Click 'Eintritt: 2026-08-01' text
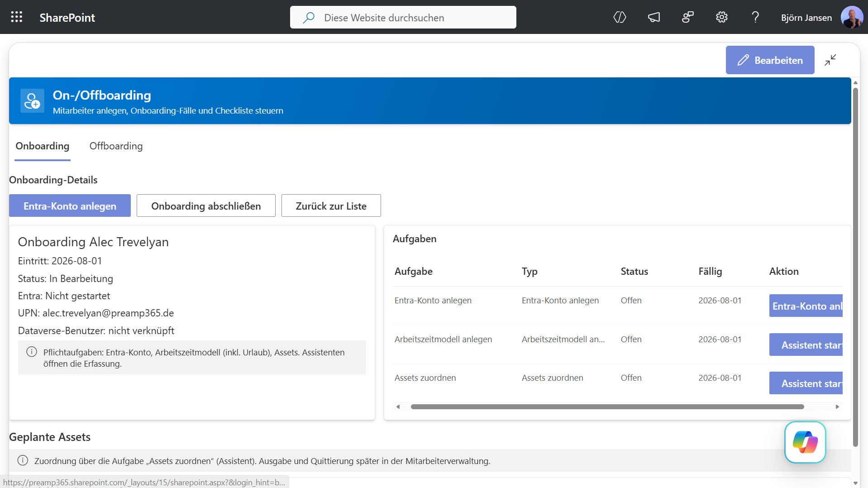The width and height of the screenshot is (868, 488). pos(60,261)
